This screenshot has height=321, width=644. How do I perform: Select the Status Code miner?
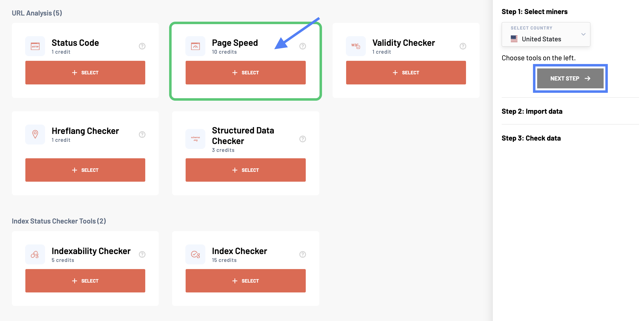(85, 73)
